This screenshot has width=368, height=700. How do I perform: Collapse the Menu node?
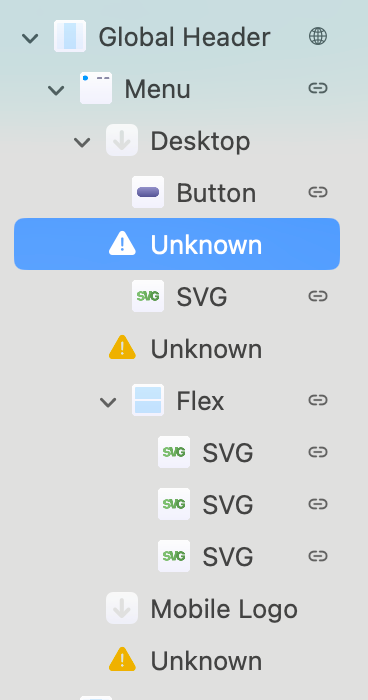[x=56, y=90]
